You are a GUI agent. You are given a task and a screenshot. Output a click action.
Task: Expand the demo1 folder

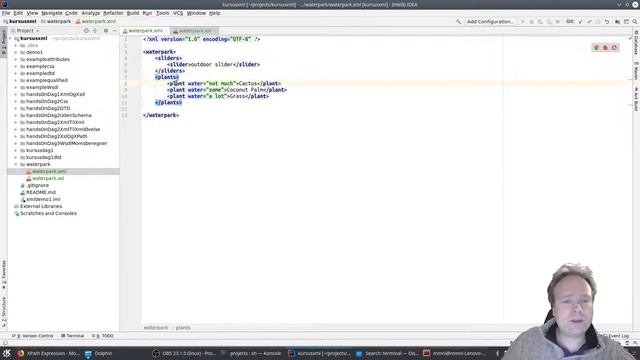click(16, 52)
